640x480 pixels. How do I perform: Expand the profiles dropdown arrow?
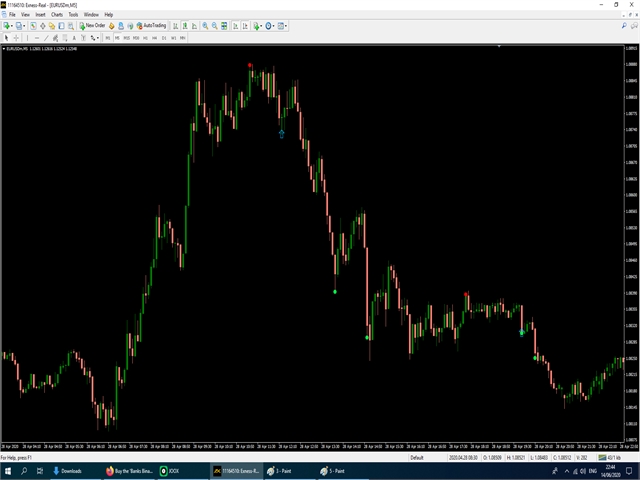24,25
